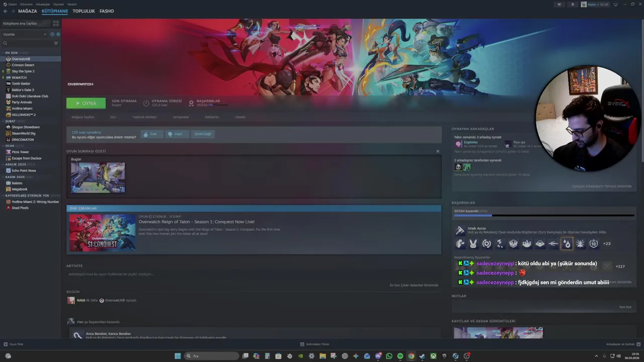The image size is (644, 362).
Task: Open İndirmeleri Yönet downloads bar
Action: point(314,344)
